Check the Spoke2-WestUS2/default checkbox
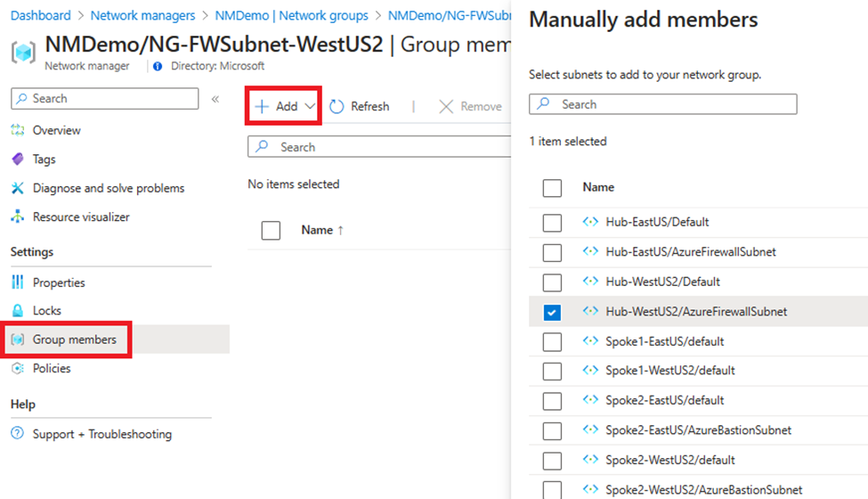Image resolution: width=868 pixels, height=499 pixels. point(552,461)
